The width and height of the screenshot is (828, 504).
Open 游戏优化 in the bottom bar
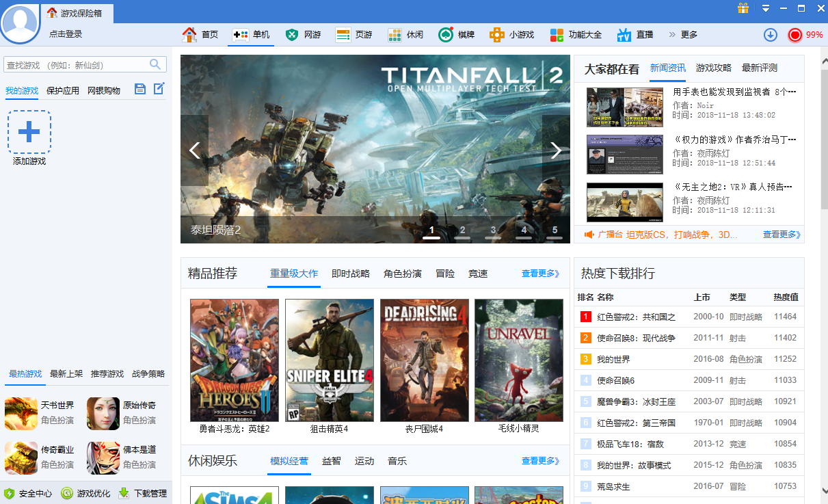(85, 493)
